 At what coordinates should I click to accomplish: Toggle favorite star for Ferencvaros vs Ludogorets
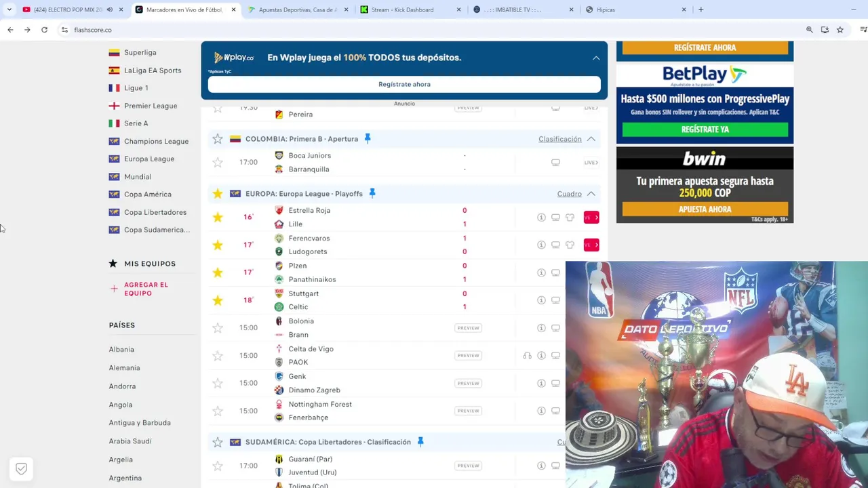tap(218, 245)
